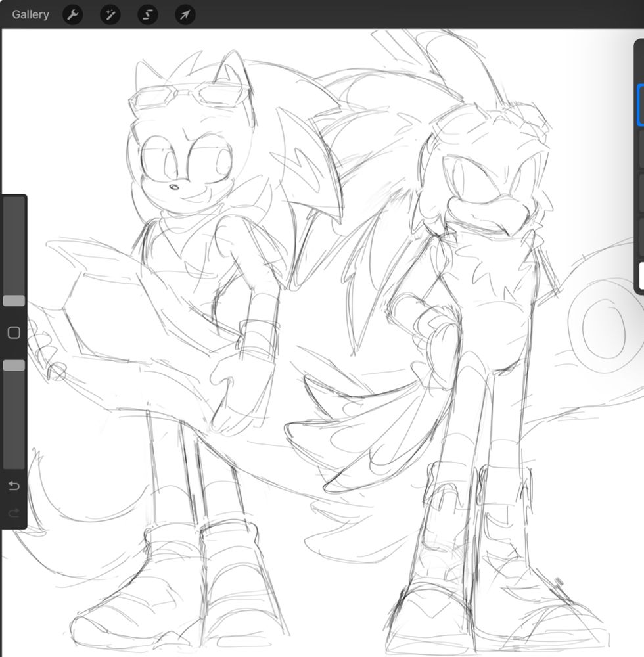Viewport: 644px width, 657px height.
Task: Tap the square Modify button in sidebar
Action: coord(14,332)
